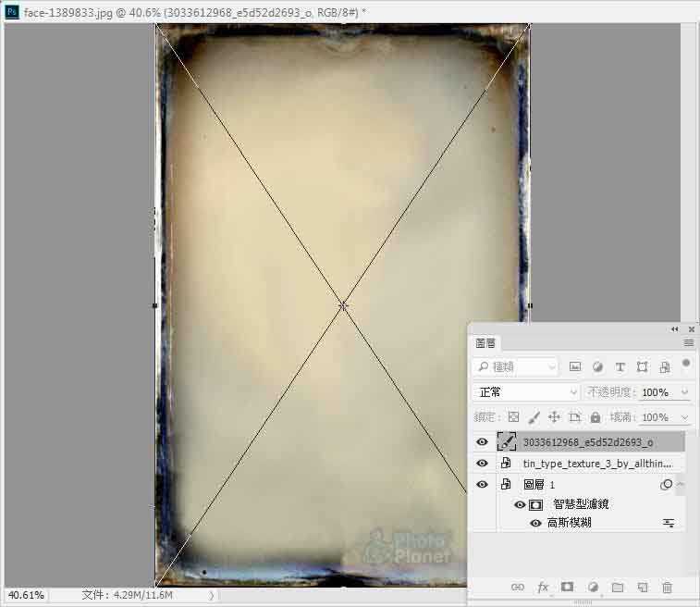Screen dimensions: 700x607
Task: Click the fill value field
Action: tap(657, 417)
